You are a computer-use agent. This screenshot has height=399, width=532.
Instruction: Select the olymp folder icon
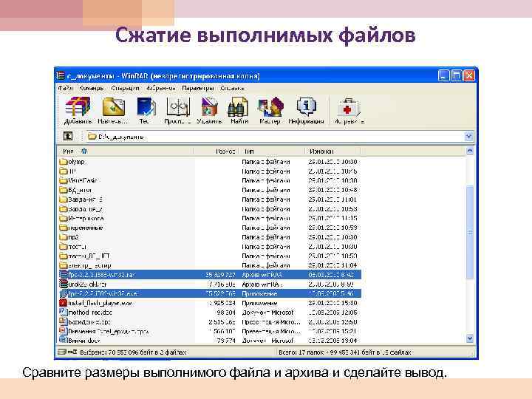pos(64,162)
